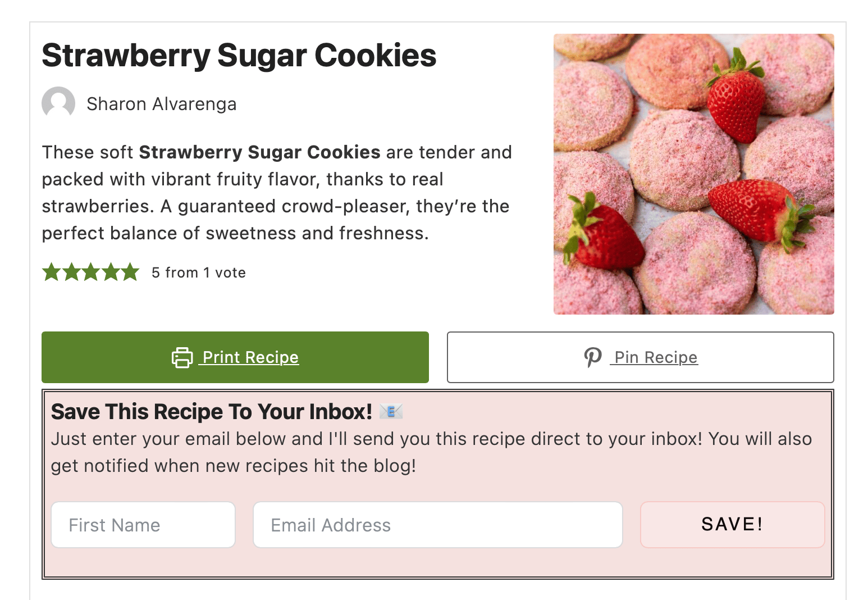Open the strawberry cookies photo
Screen dimensions: 868x600
[693, 174]
